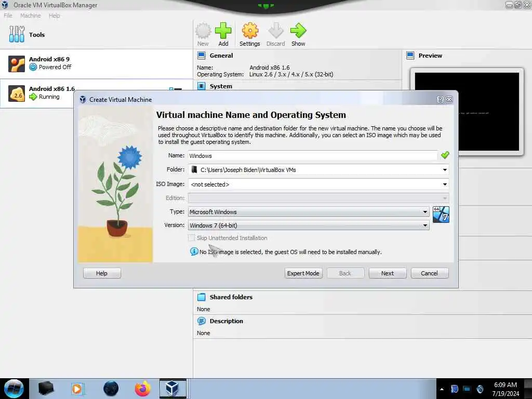Click the Shared folders heading
532x399 pixels.
click(x=231, y=297)
